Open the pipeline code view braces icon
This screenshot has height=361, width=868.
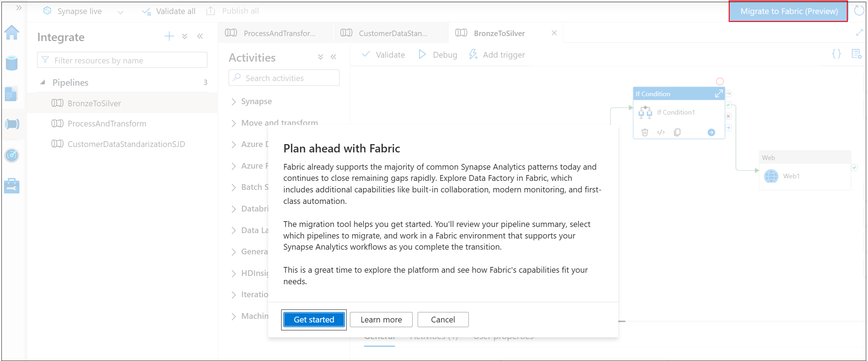click(x=837, y=54)
